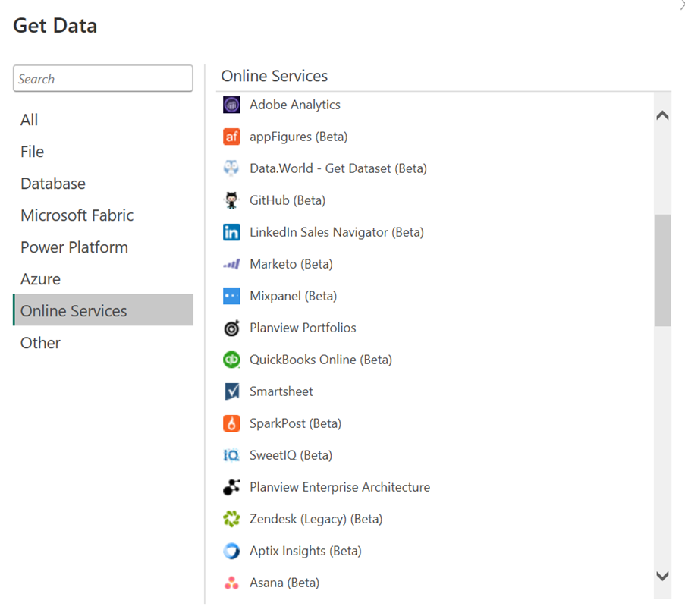Click the QuickBooks Online green icon
This screenshot has width=685, height=616.
(231, 360)
